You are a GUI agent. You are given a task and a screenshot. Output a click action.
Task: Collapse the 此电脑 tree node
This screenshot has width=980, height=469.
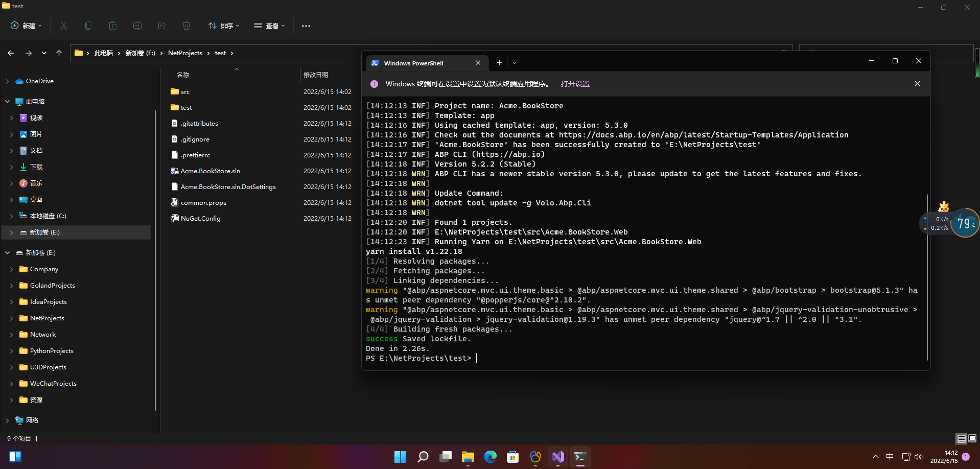[x=8, y=102]
